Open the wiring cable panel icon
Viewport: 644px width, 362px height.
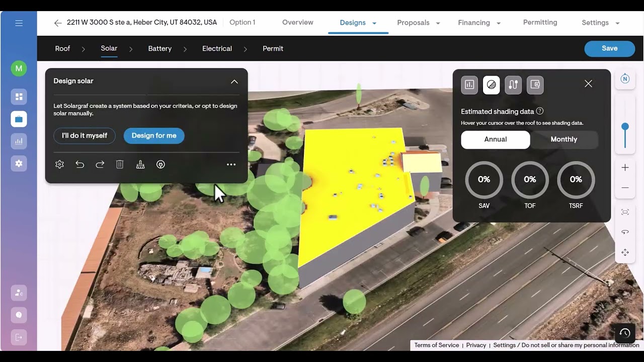click(x=513, y=84)
